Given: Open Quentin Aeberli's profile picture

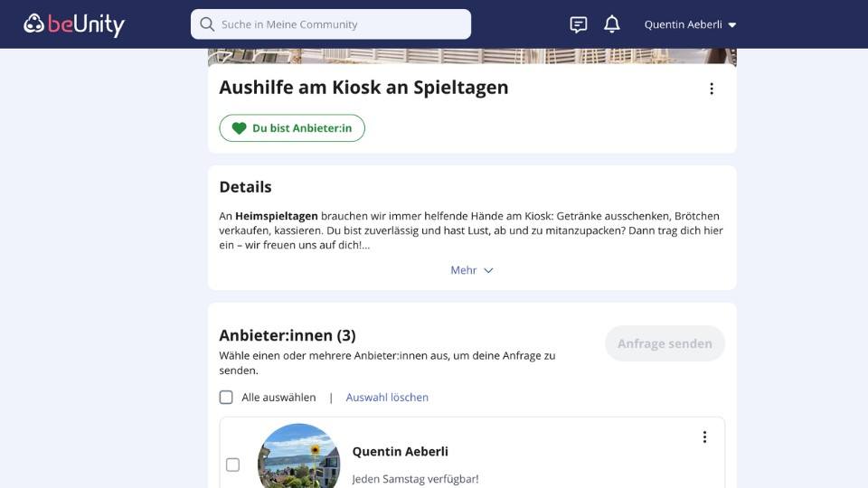Looking at the screenshot, I should (x=299, y=455).
